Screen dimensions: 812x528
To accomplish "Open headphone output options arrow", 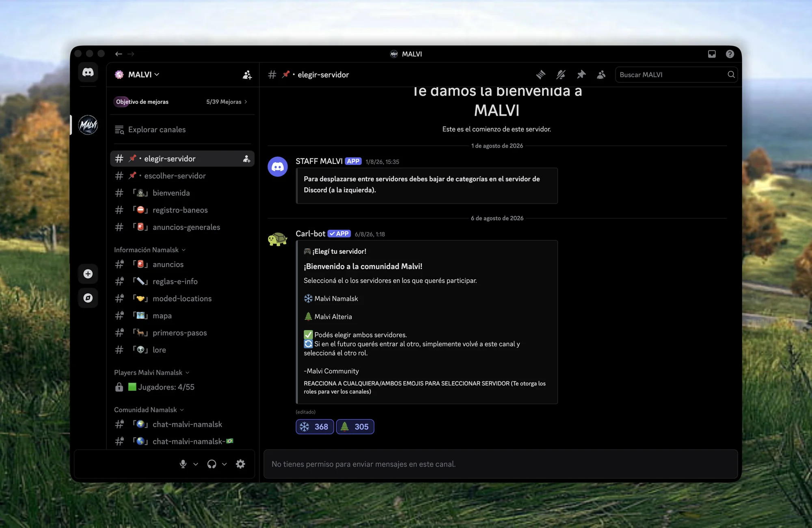I will (x=224, y=464).
